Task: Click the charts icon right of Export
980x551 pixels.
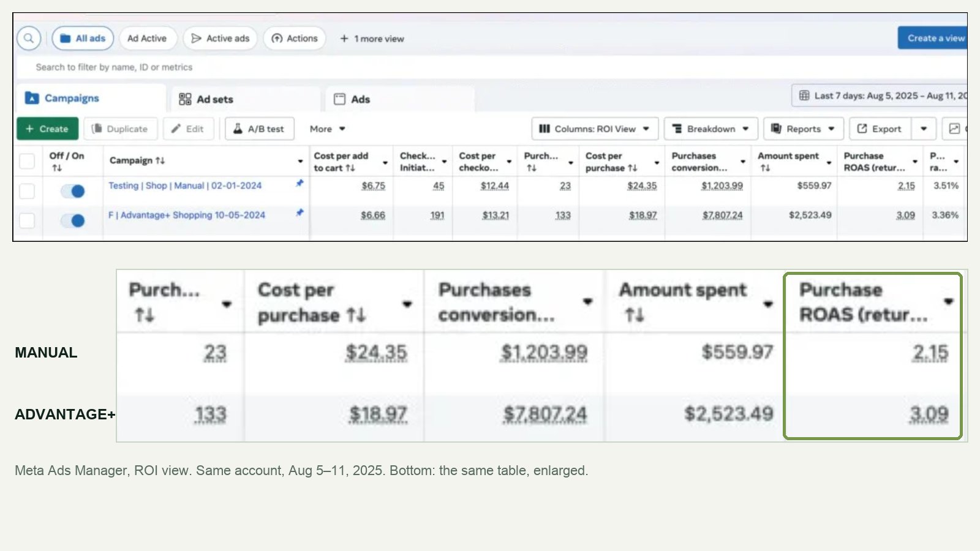Action: point(954,129)
